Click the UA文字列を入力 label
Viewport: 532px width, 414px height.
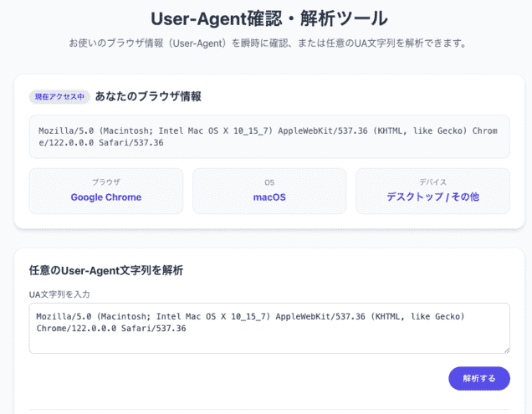pyautogui.click(x=59, y=294)
